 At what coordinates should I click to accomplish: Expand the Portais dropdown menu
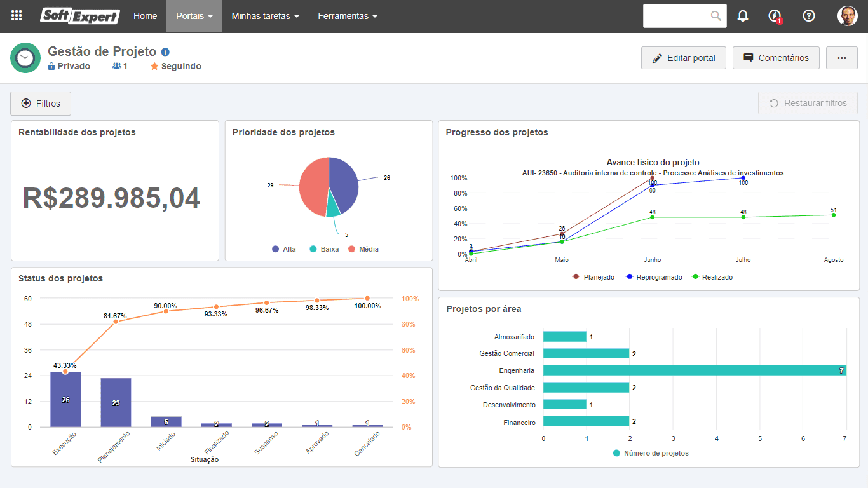pos(194,16)
